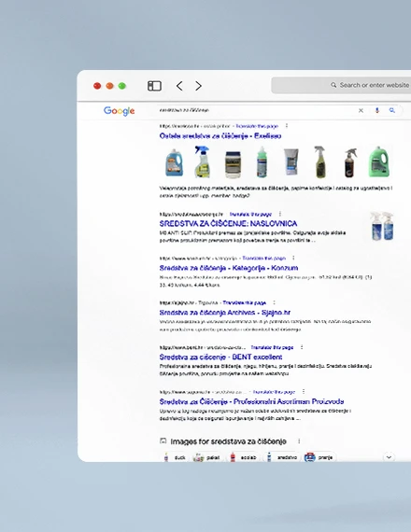Open 'Ostala sredstva za čišćenje - Exeliseo' result
Image resolution: width=411 pixels, height=532 pixels.
click(x=220, y=135)
